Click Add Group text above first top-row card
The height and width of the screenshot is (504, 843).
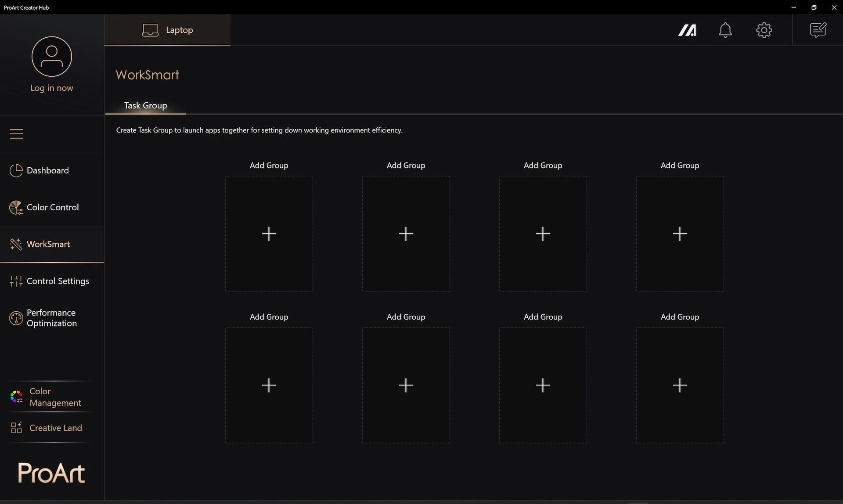[x=269, y=166]
